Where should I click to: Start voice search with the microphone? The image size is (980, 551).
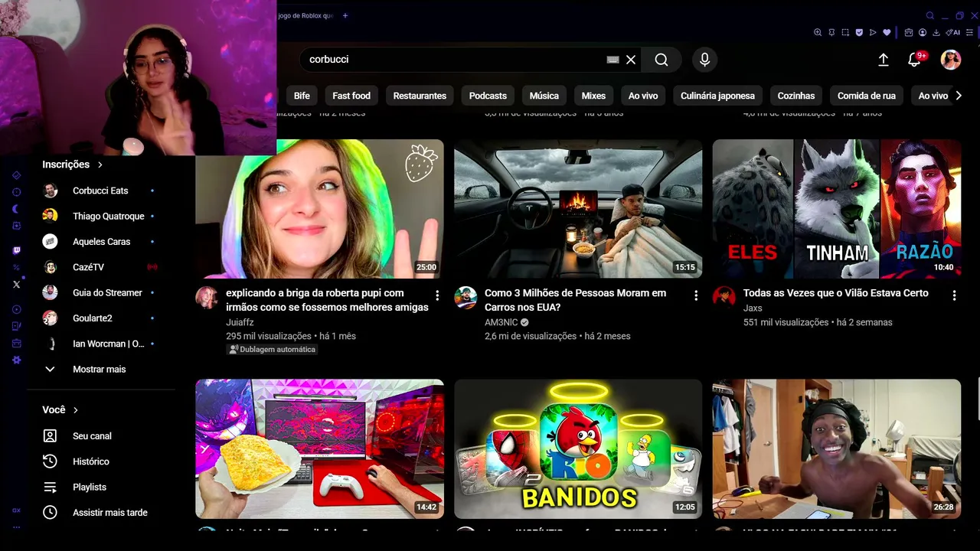(x=704, y=60)
